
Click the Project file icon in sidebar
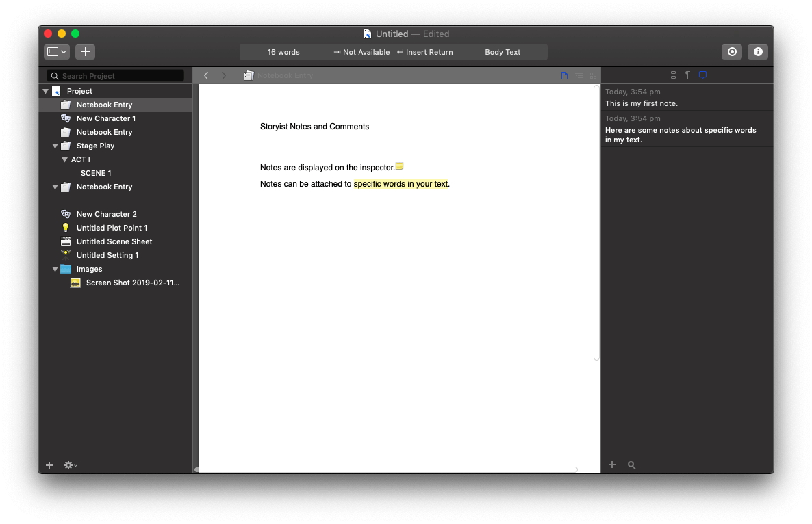tap(56, 91)
